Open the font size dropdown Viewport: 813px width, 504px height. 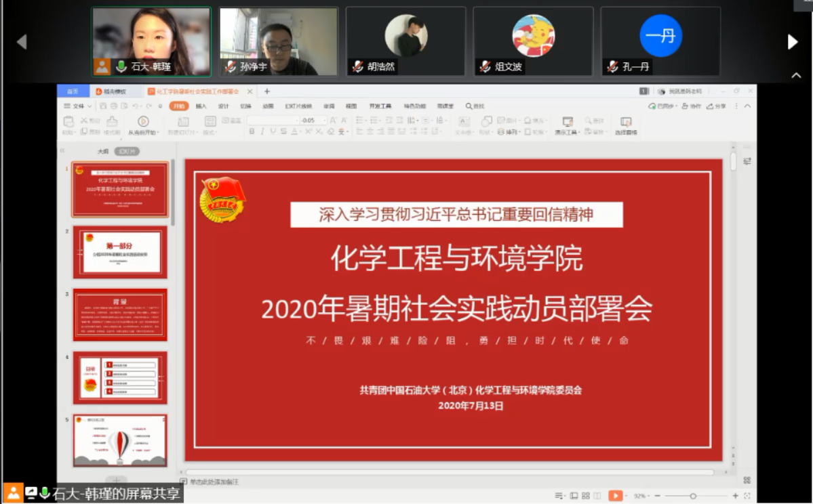(323, 121)
